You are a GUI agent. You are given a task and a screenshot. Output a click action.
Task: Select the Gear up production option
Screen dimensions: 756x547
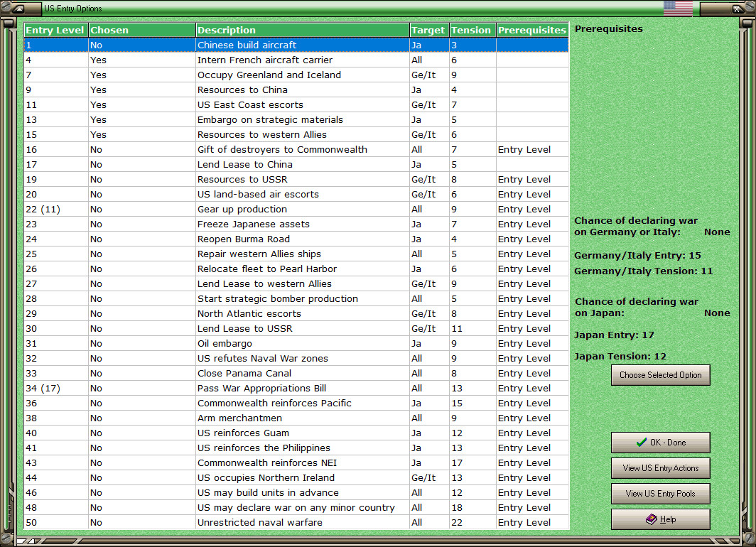click(x=296, y=209)
